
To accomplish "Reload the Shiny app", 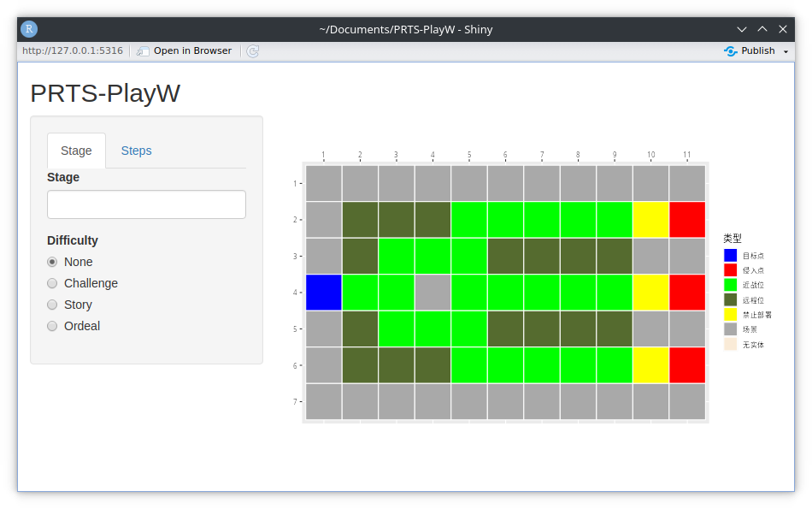I will click(x=252, y=51).
